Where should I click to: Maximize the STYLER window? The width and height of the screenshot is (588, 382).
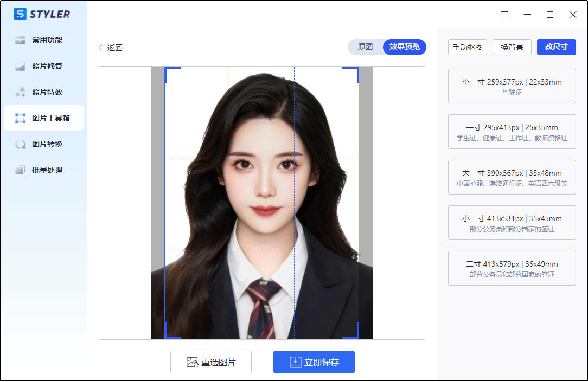(550, 15)
